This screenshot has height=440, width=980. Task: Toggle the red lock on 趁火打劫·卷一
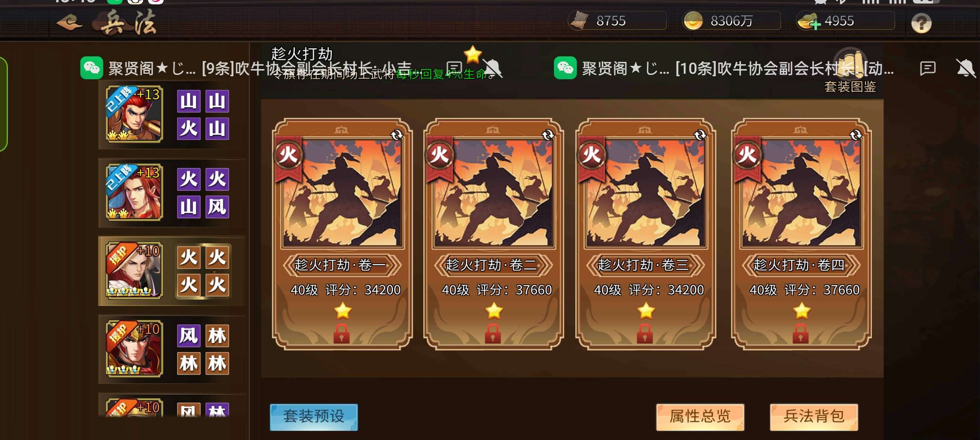(x=342, y=334)
